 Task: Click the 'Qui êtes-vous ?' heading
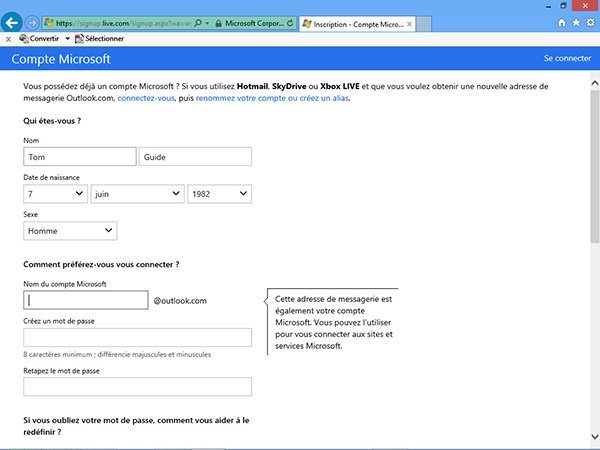click(x=52, y=121)
